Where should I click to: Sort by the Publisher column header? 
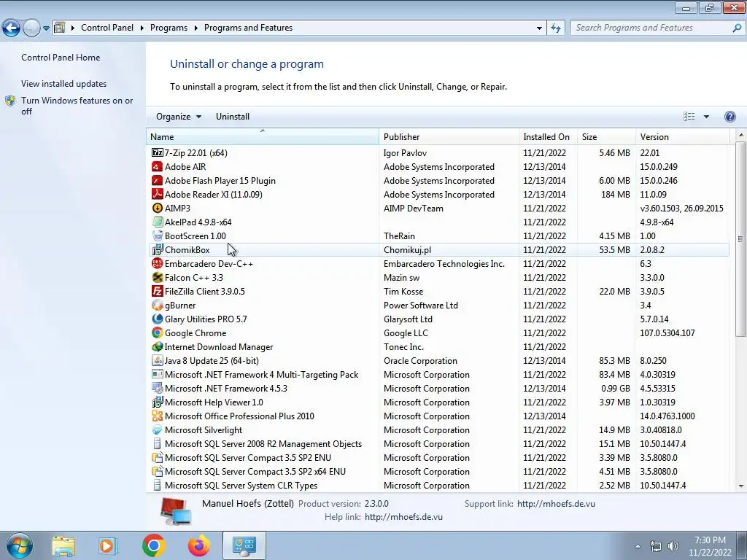[449, 136]
